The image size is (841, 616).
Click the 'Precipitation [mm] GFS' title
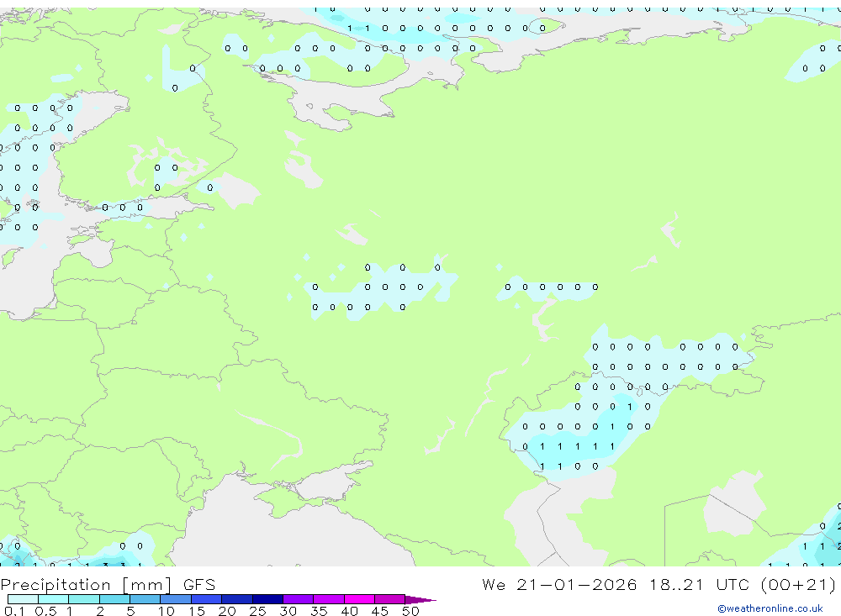pyautogui.click(x=108, y=585)
